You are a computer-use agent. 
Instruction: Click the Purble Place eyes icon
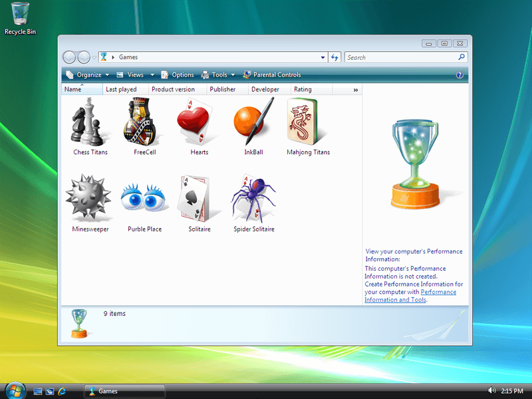point(143,197)
